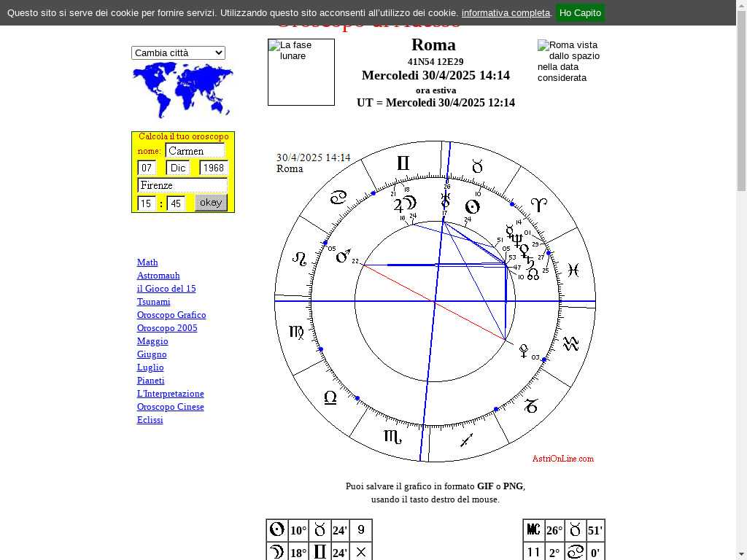This screenshot has height=560, width=747.
Task: Click the nome field containing Carmen
Action: (195, 150)
